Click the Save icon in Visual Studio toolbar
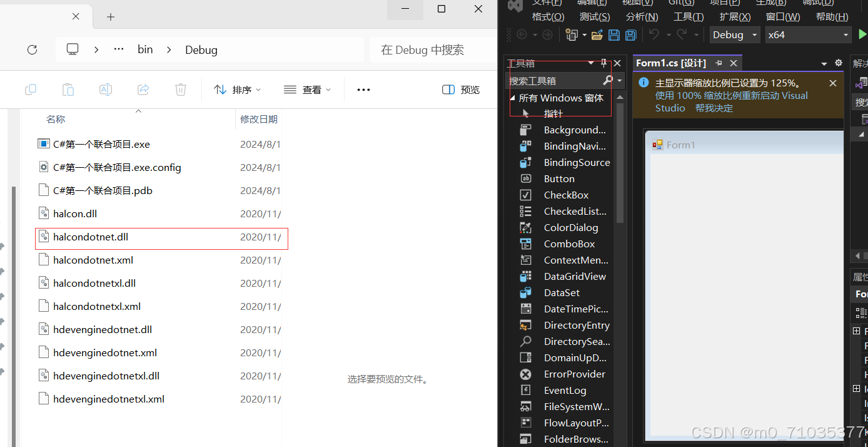This screenshot has width=868, height=447. tap(614, 35)
